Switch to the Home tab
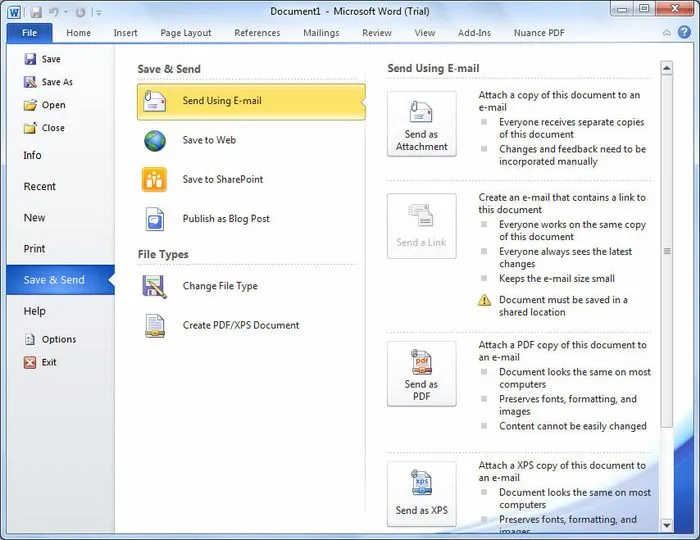The width and height of the screenshot is (700, 540). click(79, 33)
